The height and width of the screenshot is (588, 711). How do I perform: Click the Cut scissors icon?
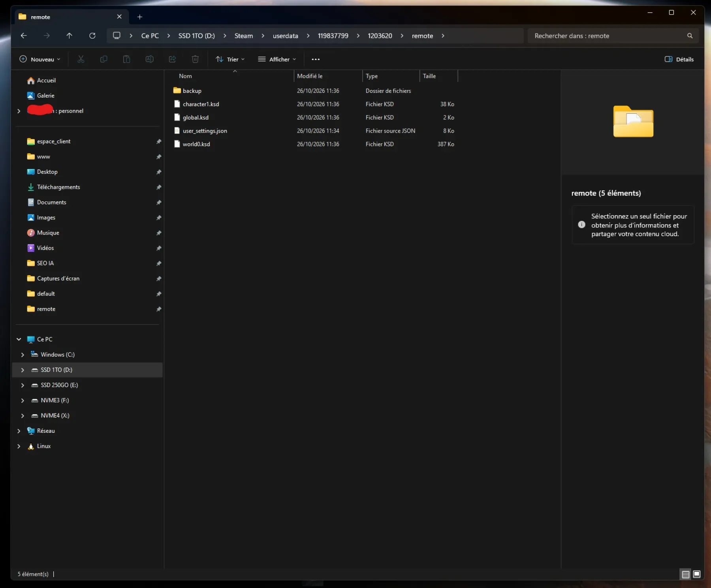point(81,59)
